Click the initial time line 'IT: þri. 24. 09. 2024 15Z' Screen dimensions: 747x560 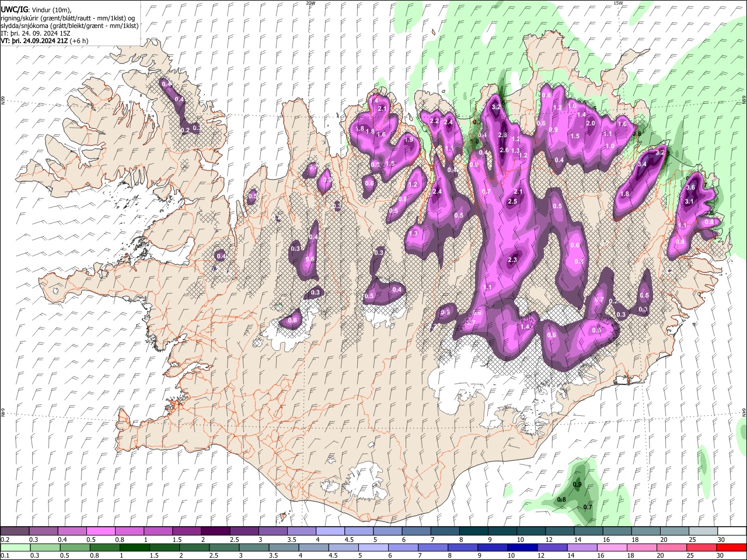click(36, 33)
